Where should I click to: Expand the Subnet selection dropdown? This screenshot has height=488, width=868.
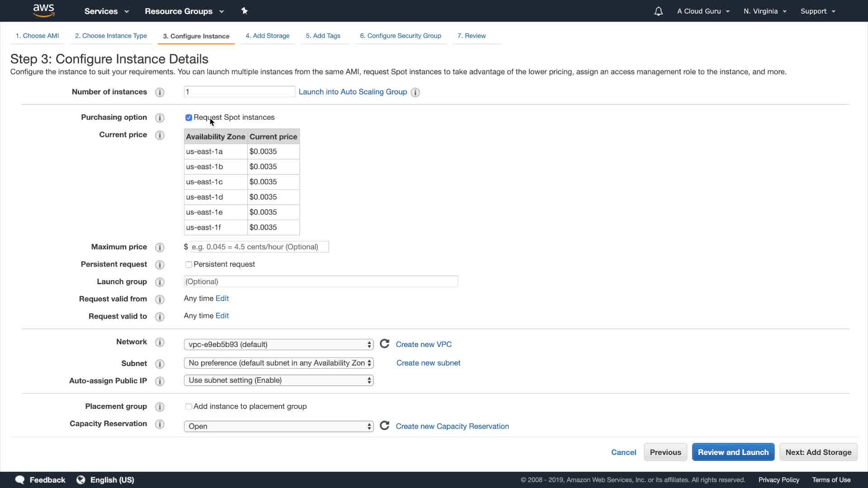[278, 363]
